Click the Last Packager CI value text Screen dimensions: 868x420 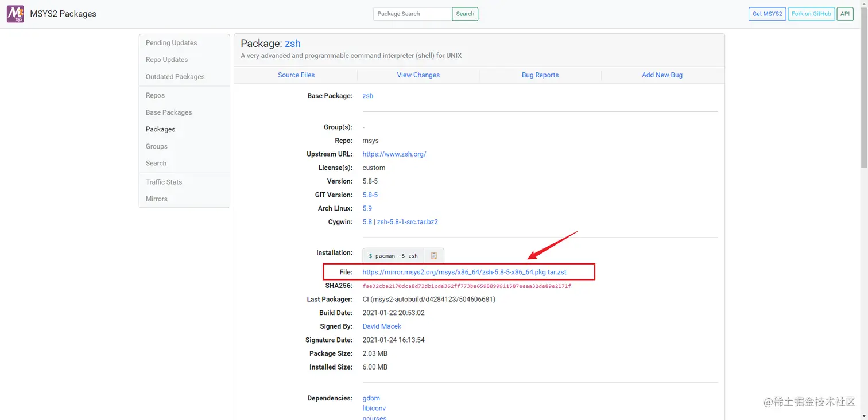tap(429, 299)
